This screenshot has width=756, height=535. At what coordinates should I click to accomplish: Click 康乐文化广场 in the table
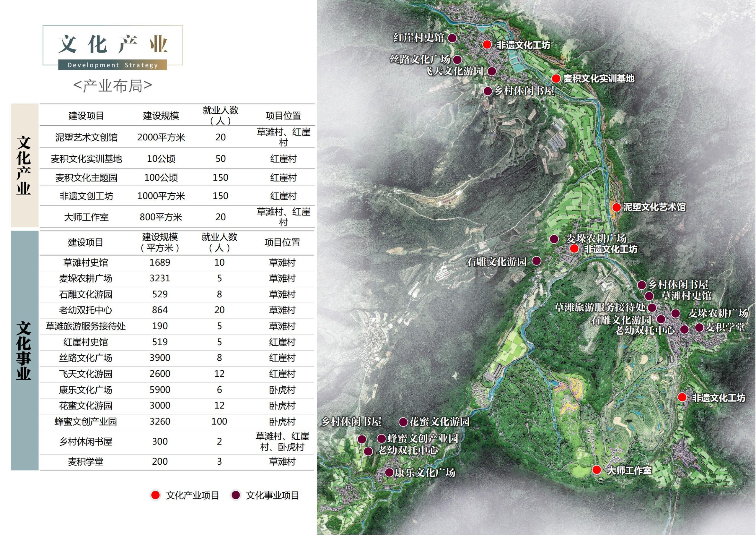tap(86, 390)
